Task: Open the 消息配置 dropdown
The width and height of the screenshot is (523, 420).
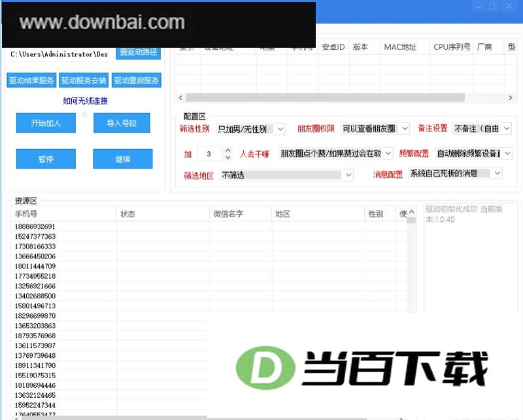Action: point(455,173)
